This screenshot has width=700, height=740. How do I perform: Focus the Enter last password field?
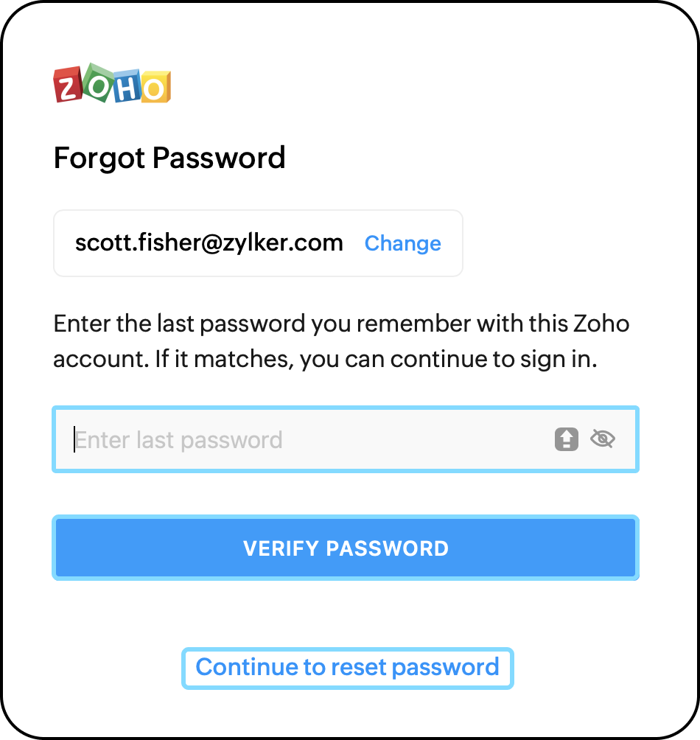click(x=309, y=440)
